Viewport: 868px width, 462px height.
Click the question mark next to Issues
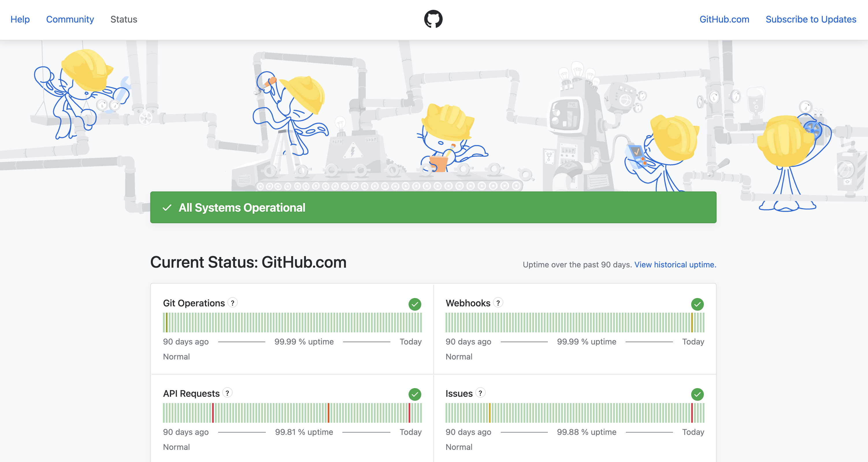click(x=481, y=393)
